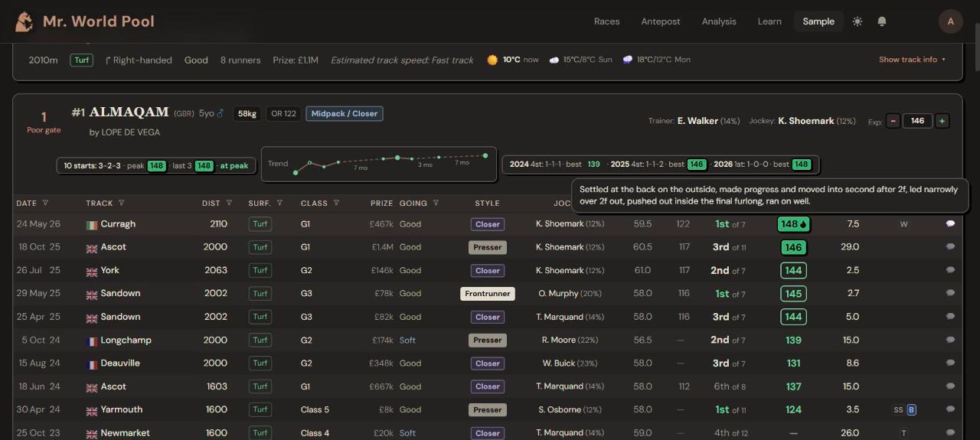The height and width of the screenshot is (440, 980).
Task: Click the Turf surface tag in race header
Action: [x=81, y=60]
